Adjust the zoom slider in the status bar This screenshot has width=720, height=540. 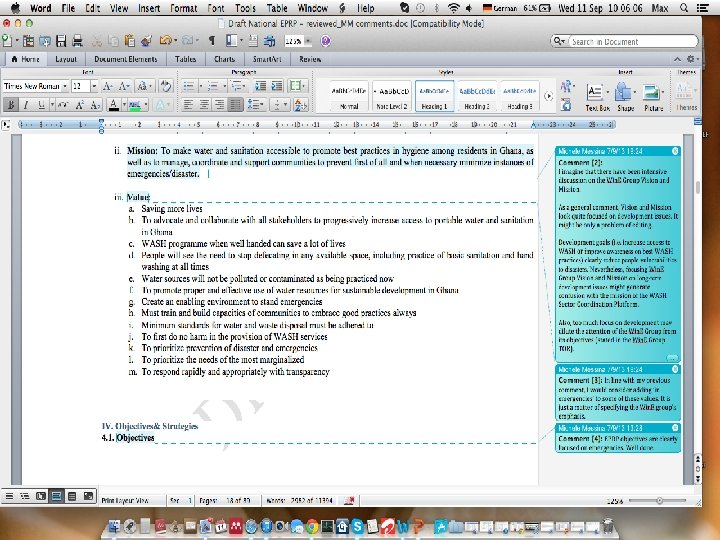tap(658, 501)
